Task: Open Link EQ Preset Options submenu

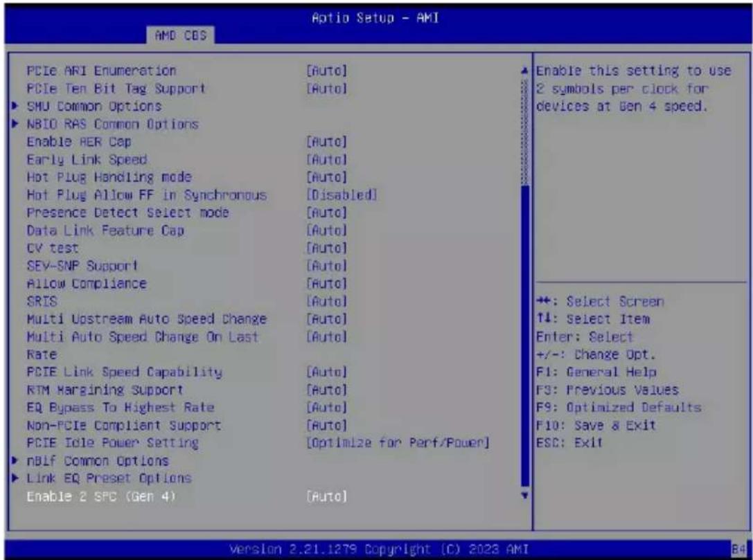Action: pos(109,478)
